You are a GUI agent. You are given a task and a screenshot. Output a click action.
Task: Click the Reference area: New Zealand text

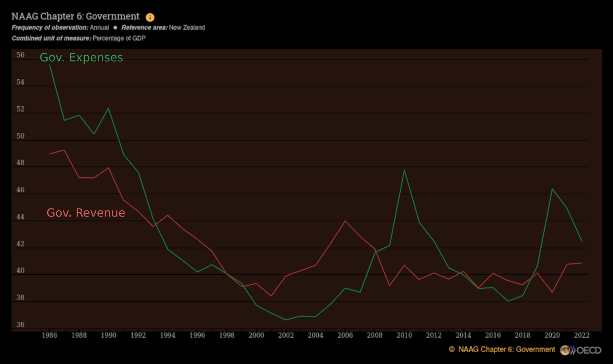click(x=163, y=28)
